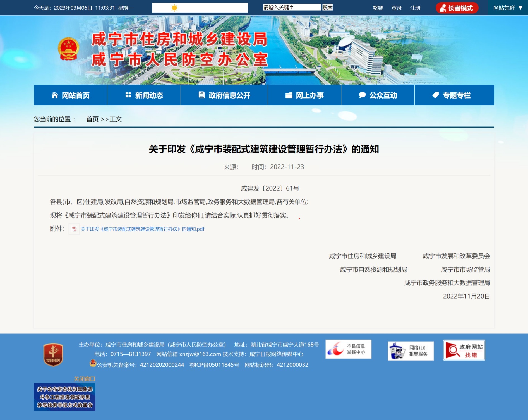Open the 扫黑除恶 floating notice banner

point(65,397)
